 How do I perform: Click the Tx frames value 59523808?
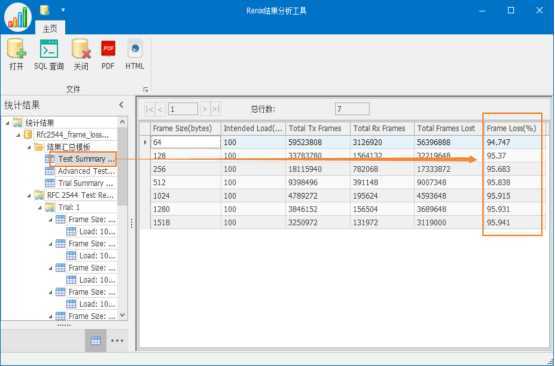tap(305, 142)
